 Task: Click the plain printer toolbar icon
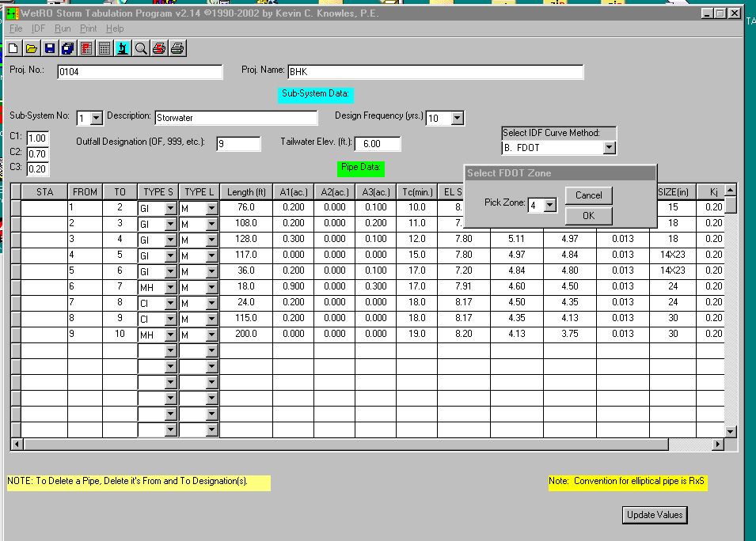(177, 48)
